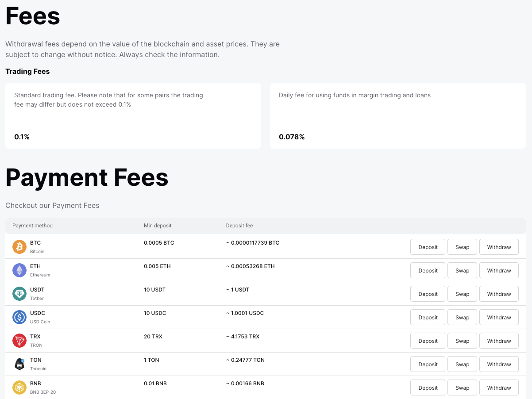
Task: Click the 0.078% daily margin fee value
Action: point(292,137)
